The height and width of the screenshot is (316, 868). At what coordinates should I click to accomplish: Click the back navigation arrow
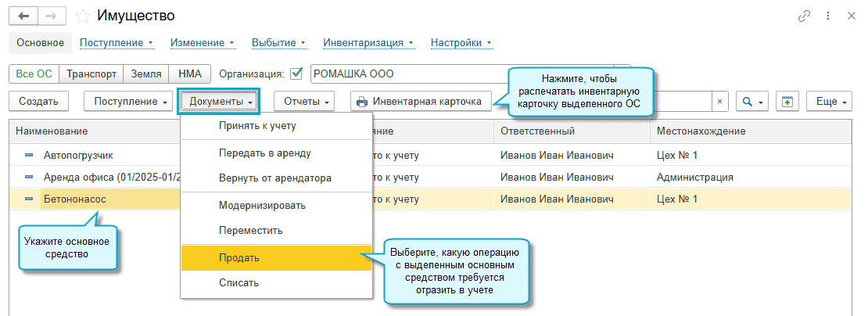point(23,16)
